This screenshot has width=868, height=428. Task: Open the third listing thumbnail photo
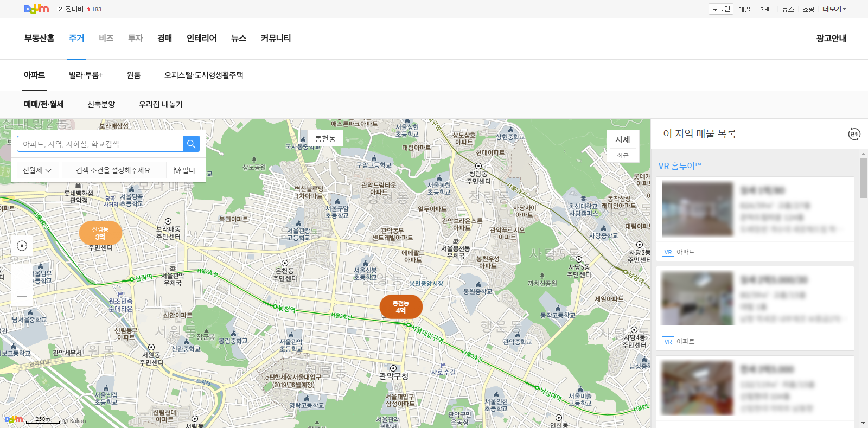(x=697, y=388)
